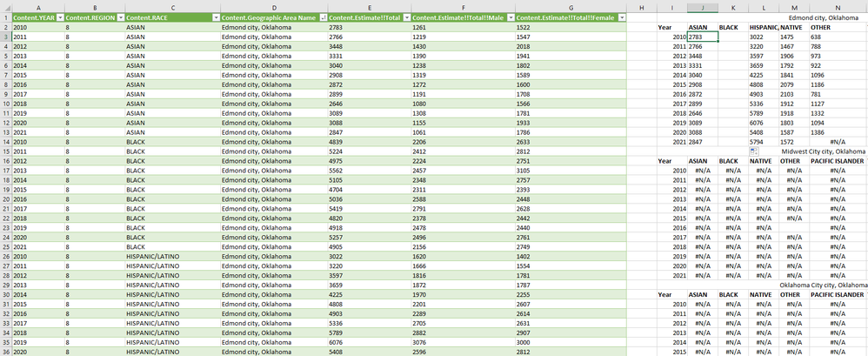This screenshot has width=868, height=356.
Task: Select column D header
Action: click(x=274, y=8)
